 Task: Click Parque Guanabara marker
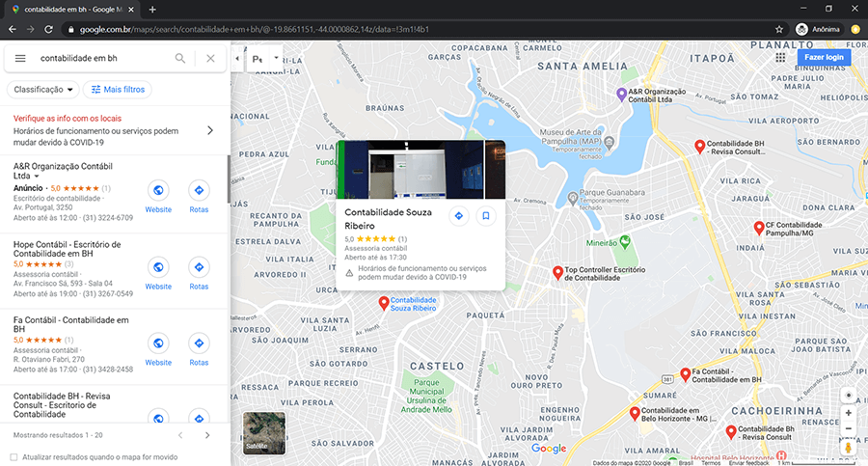point(573,197)
